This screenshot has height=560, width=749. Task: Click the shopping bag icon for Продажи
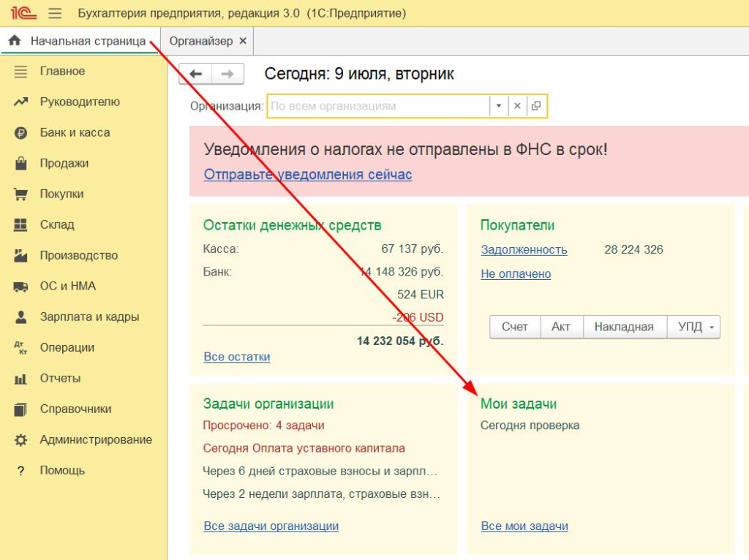21,164
